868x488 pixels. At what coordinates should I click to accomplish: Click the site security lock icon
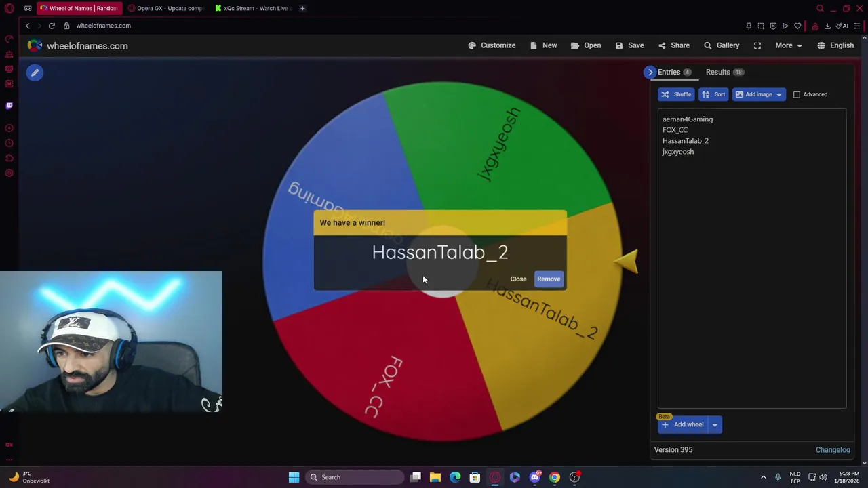click(x=66, y=26)
